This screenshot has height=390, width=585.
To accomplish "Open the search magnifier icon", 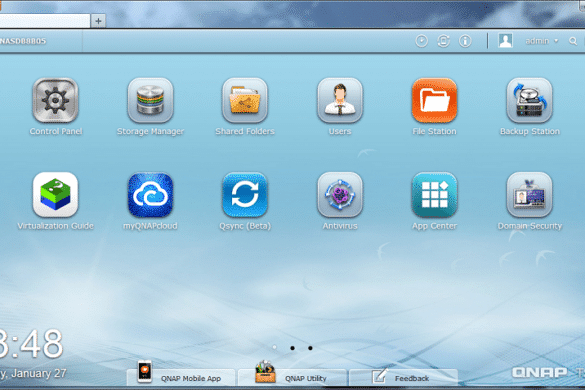I will 573,41.
